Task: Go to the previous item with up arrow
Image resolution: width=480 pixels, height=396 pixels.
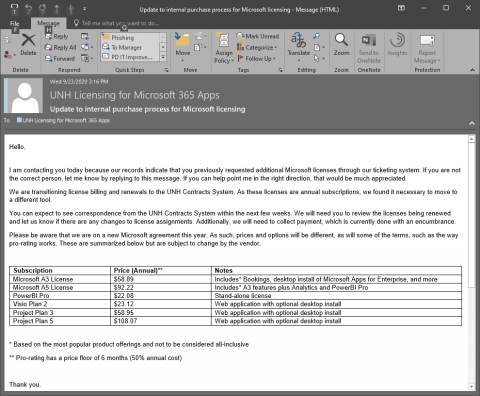Action: coord(57,9)
